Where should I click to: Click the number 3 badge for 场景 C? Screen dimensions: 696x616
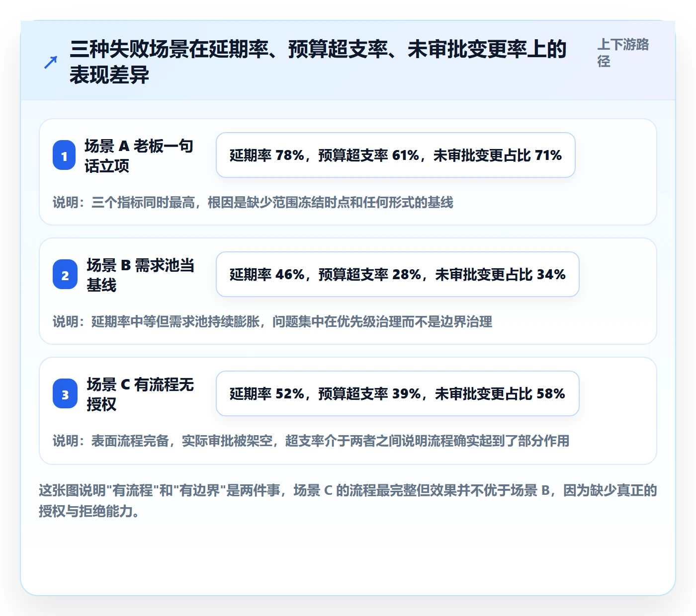click(x=65, y=394)
